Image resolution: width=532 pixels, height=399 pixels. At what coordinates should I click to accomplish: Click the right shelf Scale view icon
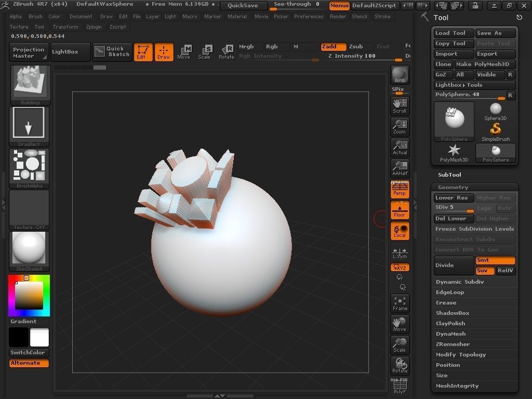point(400,345)
